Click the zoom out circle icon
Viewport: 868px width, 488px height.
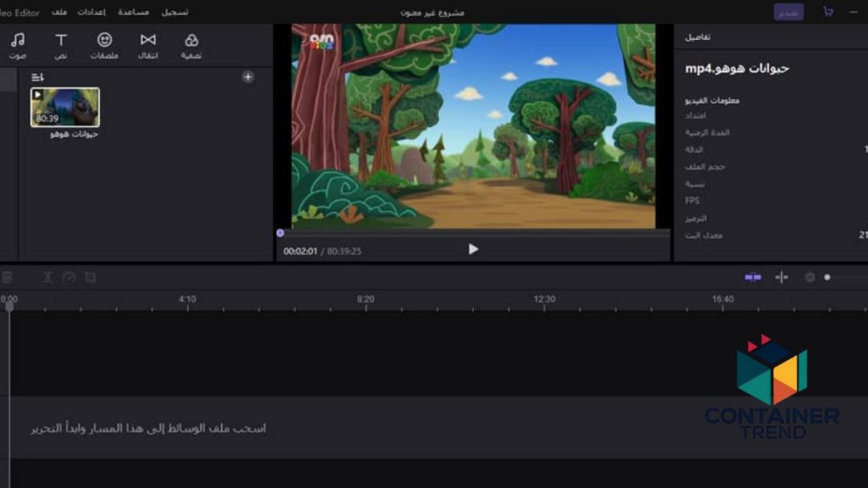click(810, 277)
